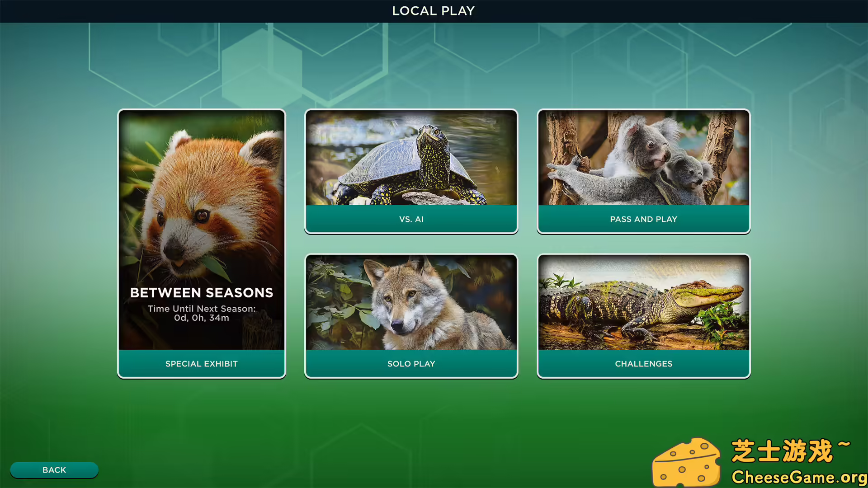Select the Special Exhibit label bar
This screenshot has height=488, width=868.
point(201,364)
